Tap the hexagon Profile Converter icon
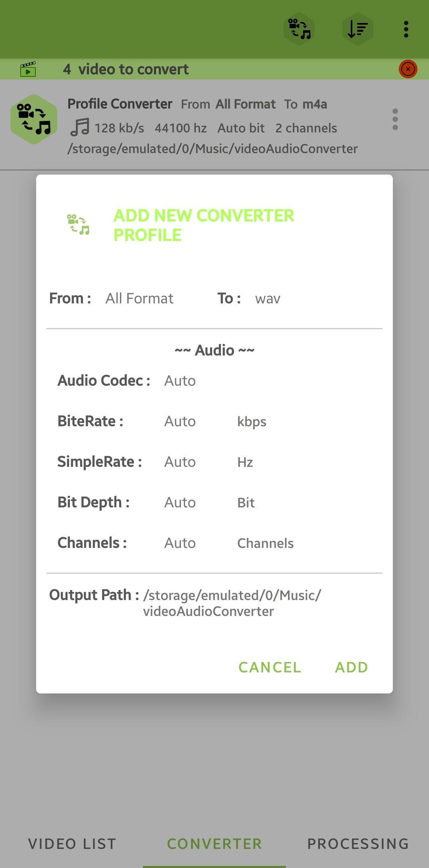 coord(34,119)
